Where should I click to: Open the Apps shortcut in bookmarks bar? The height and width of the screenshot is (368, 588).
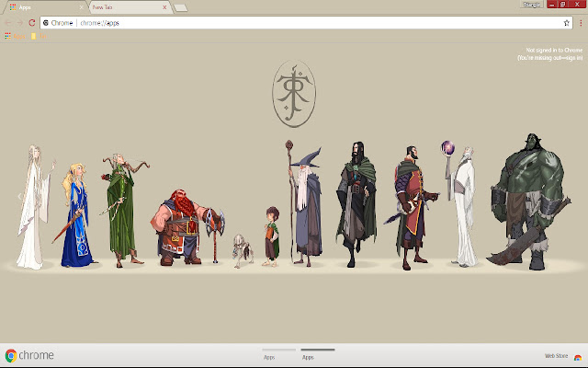(16, 36)
